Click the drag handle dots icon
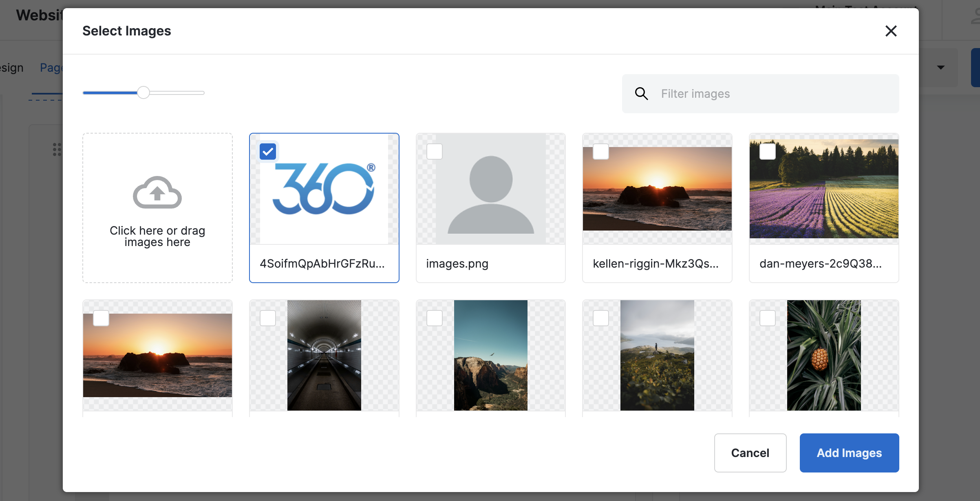The width and height of the screenshot is (980, 501). [57, 149]
